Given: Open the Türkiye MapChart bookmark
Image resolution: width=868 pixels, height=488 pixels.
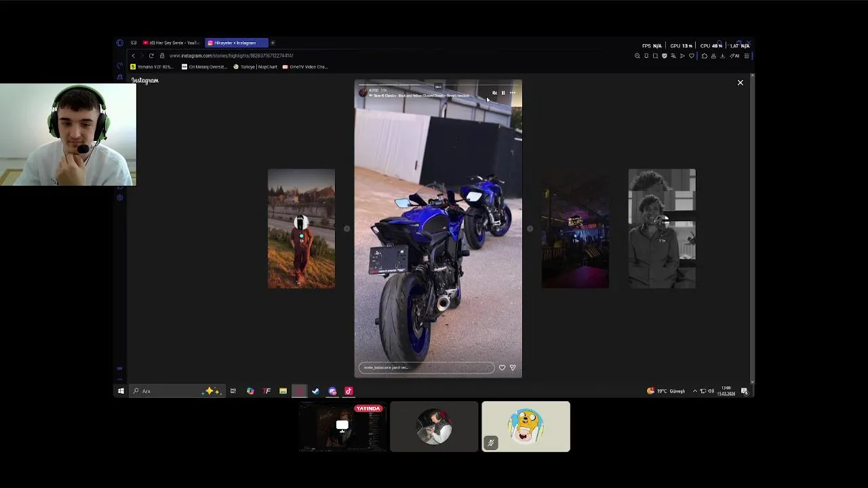Looking at the screenshot, I should tap(256, 67).
